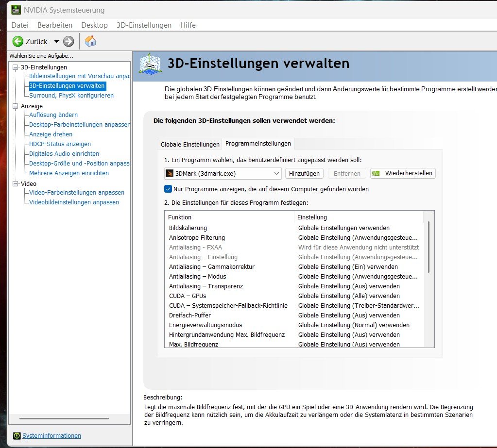Screen dimensions: 497x448
Task: Click Globale Einstellung (Alle) verwenden value
Action: (349, 296)
